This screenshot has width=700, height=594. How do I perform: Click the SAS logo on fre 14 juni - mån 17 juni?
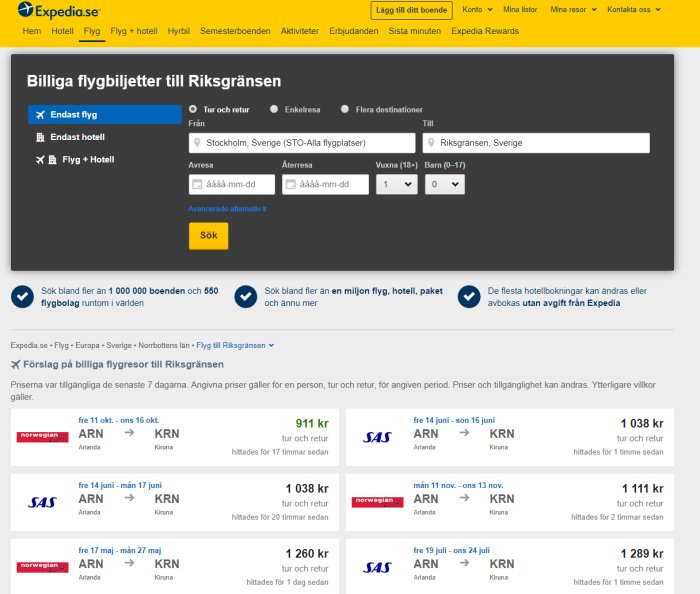click(42, 503)
